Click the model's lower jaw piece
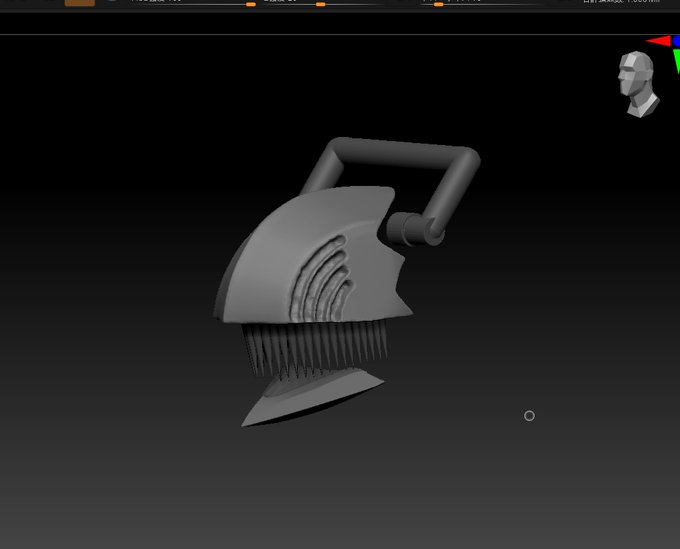680x549 pixels. click(312, 397)
